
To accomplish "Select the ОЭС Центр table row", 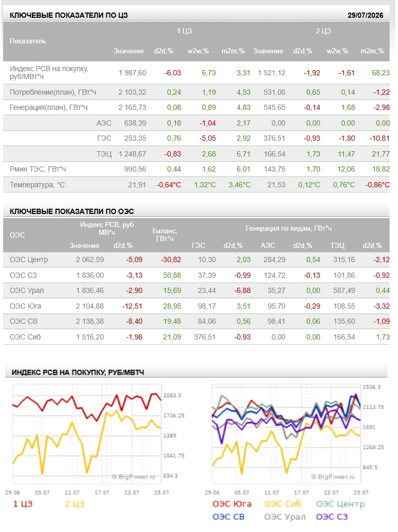I will click(196, 260).
